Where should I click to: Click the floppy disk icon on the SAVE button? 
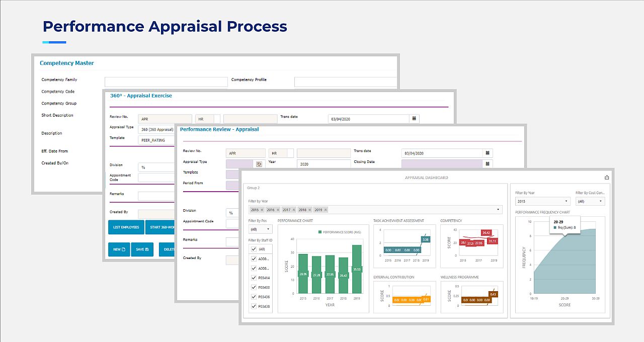tap(146, 249)
